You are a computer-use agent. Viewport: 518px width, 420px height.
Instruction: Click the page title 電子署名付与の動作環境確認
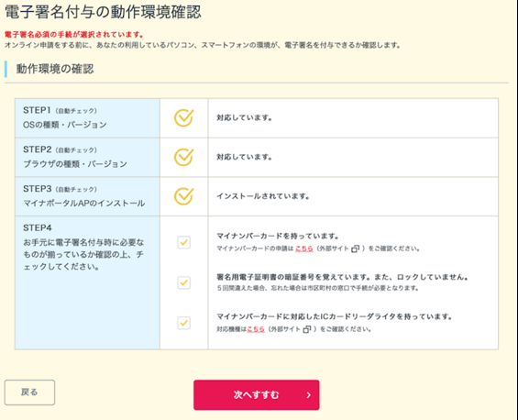[103, 12]
